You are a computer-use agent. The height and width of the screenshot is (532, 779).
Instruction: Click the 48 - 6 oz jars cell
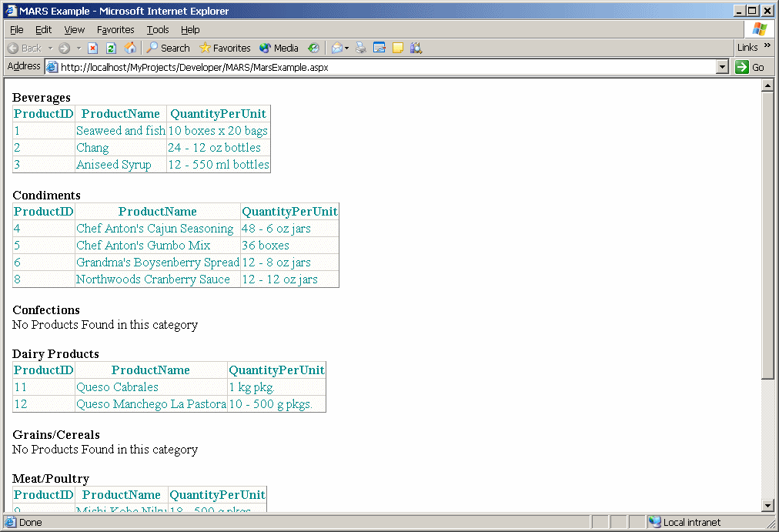pyautogui.click(x=289, y=229)
